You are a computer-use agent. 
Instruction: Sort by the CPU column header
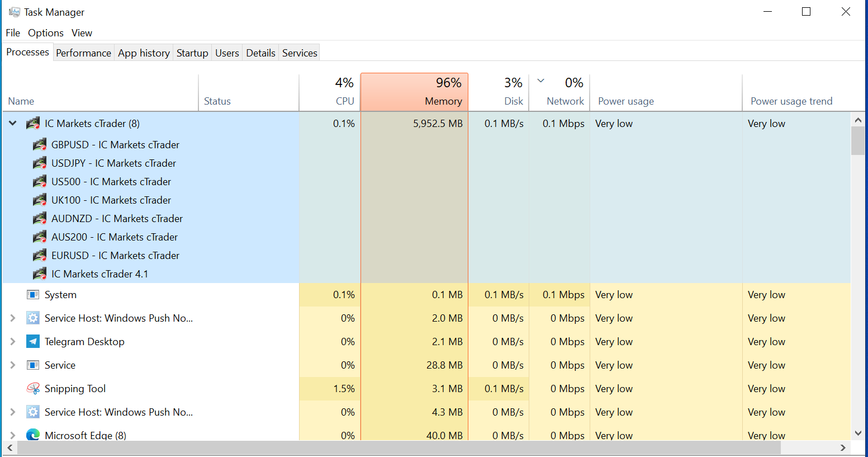pos(330,93)
